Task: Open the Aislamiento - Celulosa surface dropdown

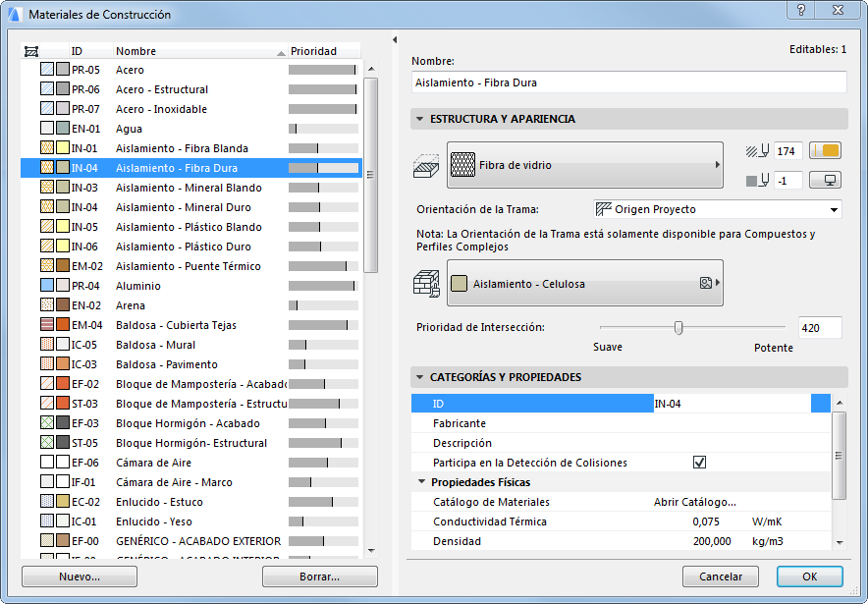Action: [x=585, y=283]
